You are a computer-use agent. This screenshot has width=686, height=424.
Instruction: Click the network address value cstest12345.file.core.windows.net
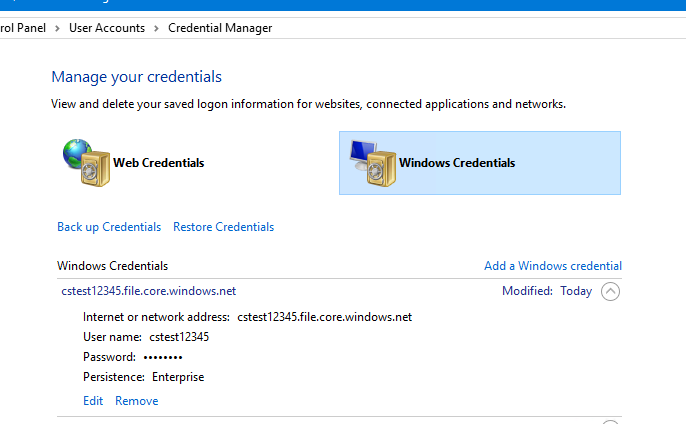tap(325, 317)
